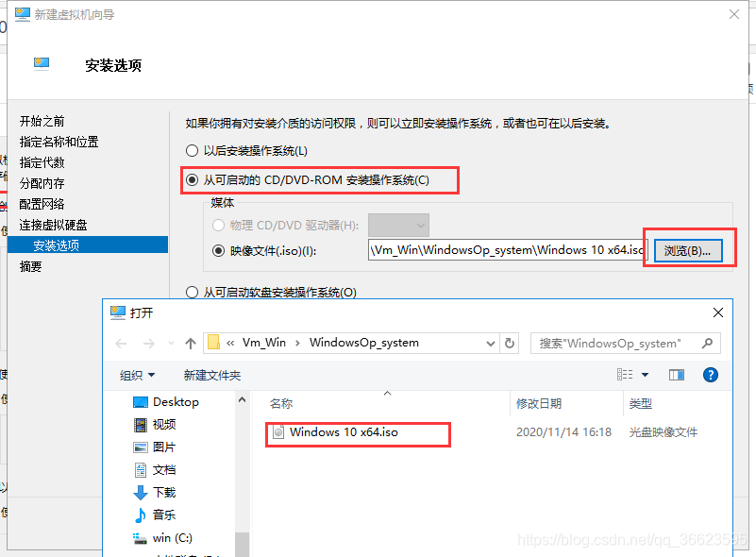The width and height of the screenshot is (756, 557).
Task: Click WindowsOp_system in the address breadcrumb
Action: pyautogui.click(x=364, y=343)
